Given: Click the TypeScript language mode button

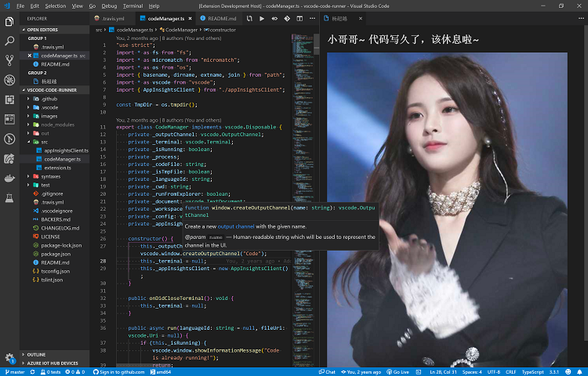Looking at the screenshot, I should (532, 372).
